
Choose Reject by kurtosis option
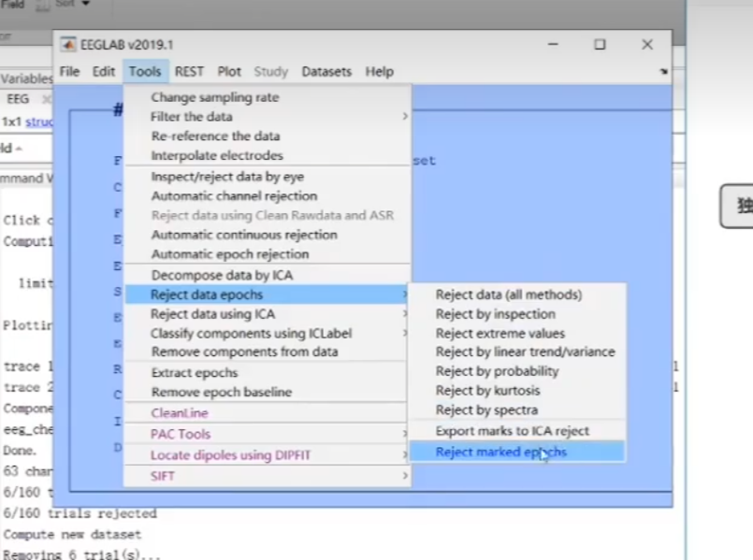tap(487, 391)
